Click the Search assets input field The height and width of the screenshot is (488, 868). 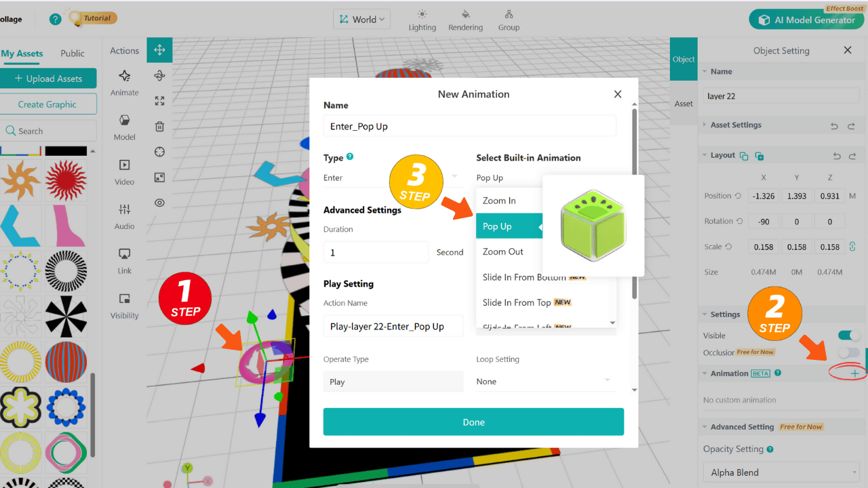pyautogui.click(x=49, y=129)
